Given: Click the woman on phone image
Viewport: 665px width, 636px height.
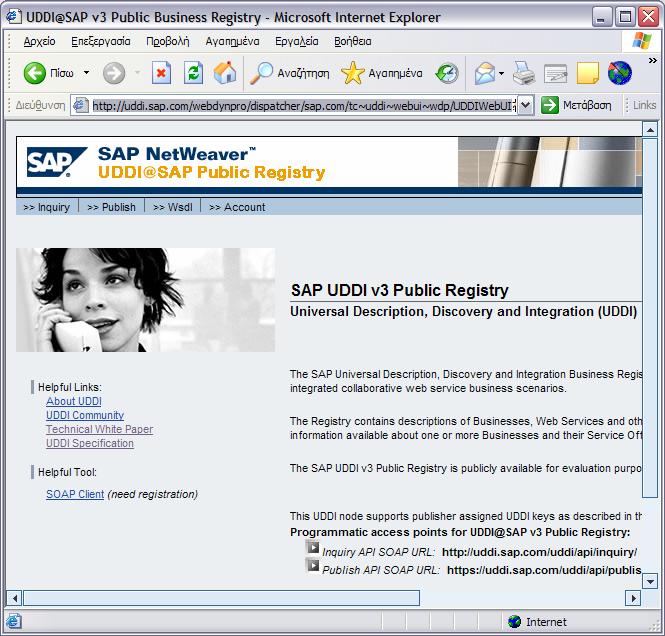Looking at the screenshot, I should (x=145, y=300).
